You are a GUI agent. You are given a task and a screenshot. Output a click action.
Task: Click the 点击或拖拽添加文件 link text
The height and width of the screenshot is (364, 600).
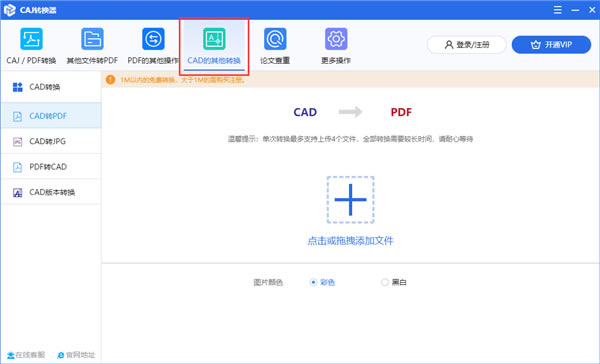(350, 241)
